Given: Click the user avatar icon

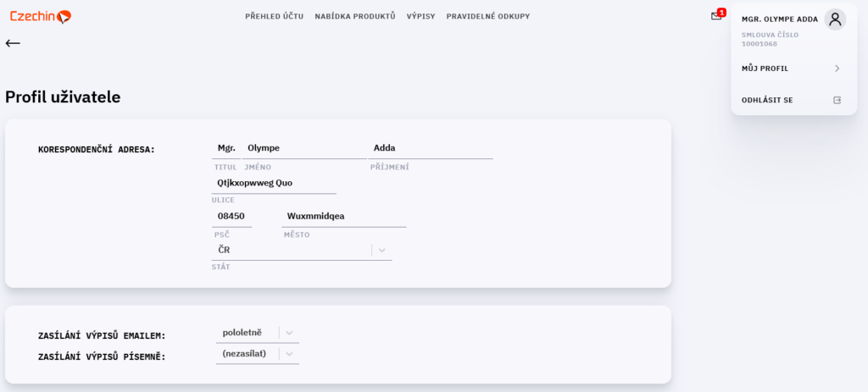Looking at the screenshot, I should [x=835, y=19].
